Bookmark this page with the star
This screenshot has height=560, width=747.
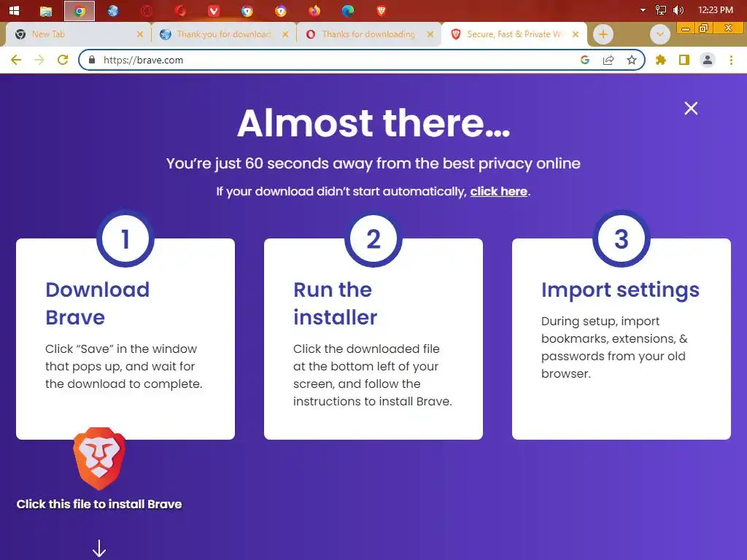[632, 60]
